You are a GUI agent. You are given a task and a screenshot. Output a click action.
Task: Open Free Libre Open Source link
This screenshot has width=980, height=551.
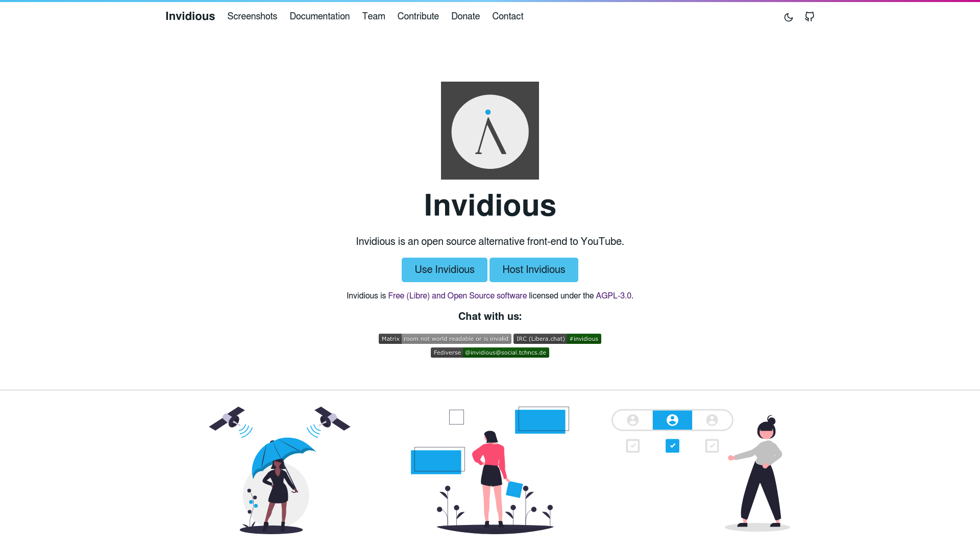(457, 296)
